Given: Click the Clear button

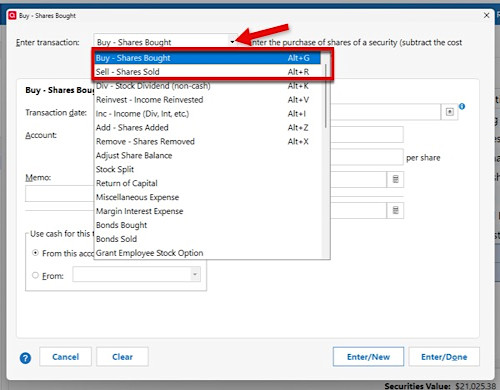Looking at the screenshot, I should pyautogui.click(x=122, y=357).
